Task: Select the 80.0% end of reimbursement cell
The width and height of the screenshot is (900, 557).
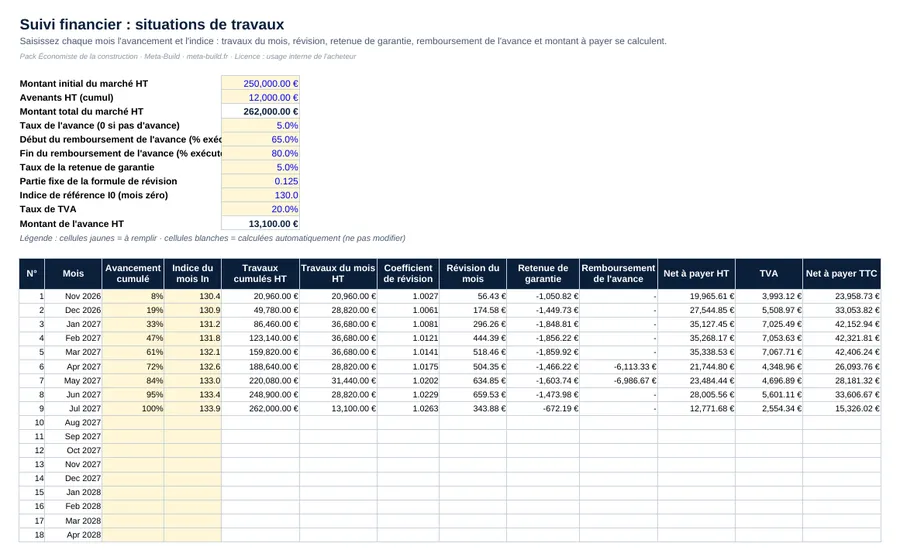Action: pyautogui.click(x=260, y=153)
